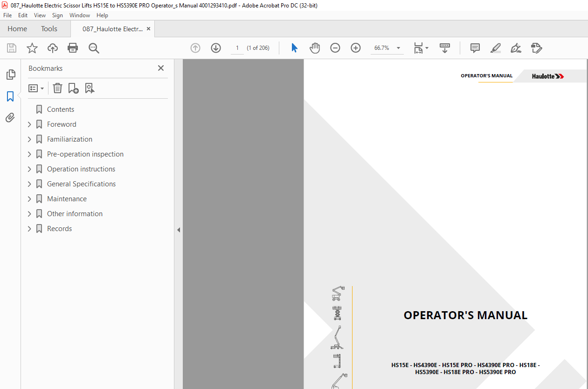Click the 66.7% zoom value field
Screen dimensions: 588x389
pos(382,48)
